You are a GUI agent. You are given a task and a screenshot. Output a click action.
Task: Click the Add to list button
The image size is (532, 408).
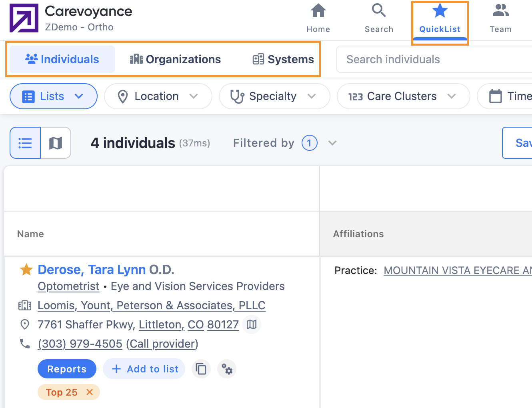click(144, 369)
